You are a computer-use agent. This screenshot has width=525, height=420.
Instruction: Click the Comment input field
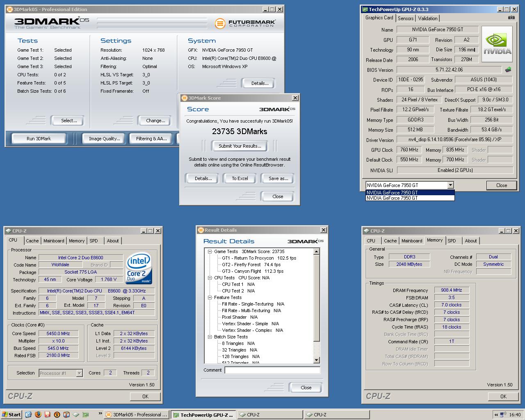(x=272, y=370)
